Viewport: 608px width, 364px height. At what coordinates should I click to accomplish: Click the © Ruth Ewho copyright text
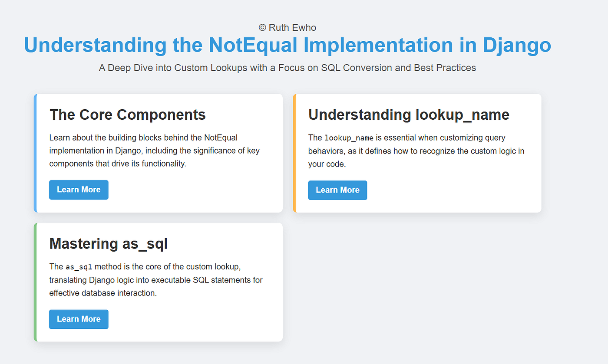tap(287, 28)
